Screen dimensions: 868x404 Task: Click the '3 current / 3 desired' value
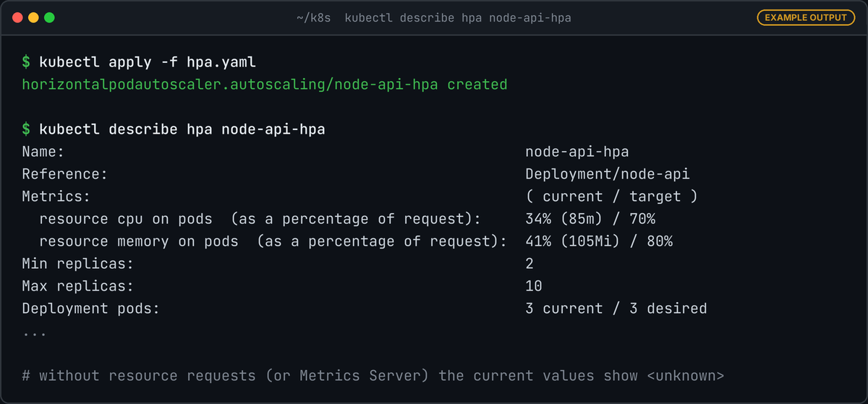coord(616,309)
